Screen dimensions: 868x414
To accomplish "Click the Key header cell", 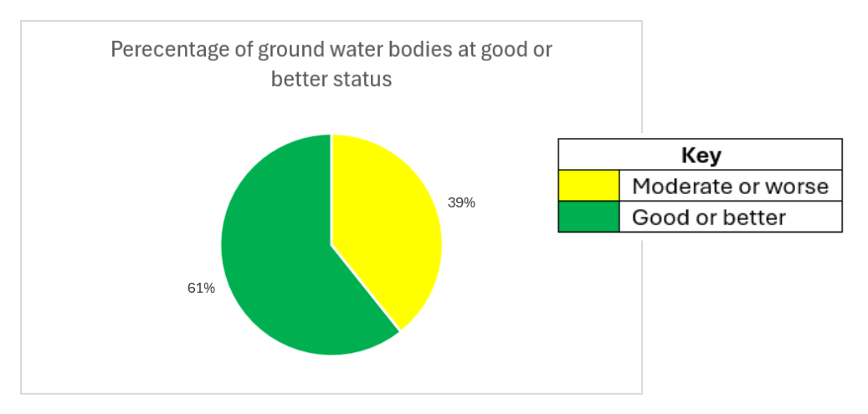I will 701,155.
